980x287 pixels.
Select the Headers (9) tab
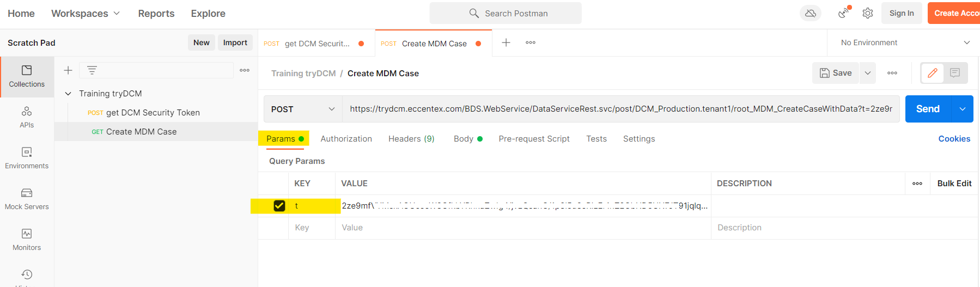(411, 139)
